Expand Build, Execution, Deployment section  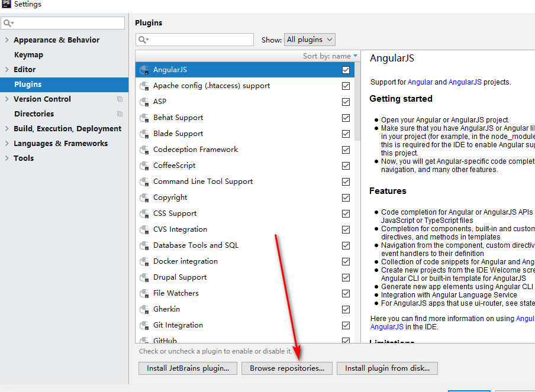[7, 128]
